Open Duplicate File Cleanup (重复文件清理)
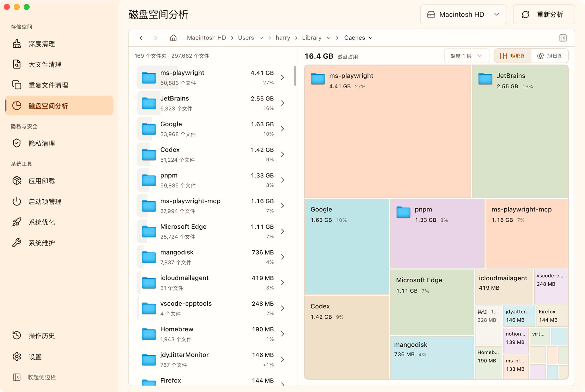This screenshot has height=392, width=585. 59,85
